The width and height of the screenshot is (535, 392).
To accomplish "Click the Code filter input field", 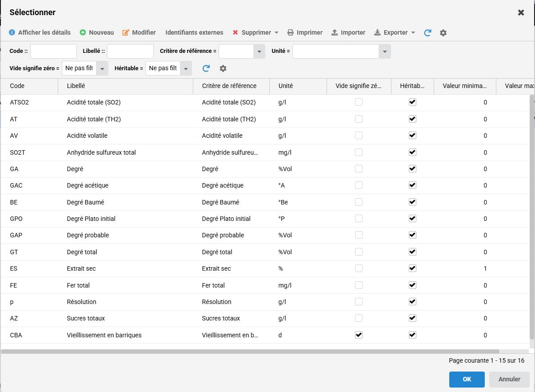I will click(x=53, y=51).
